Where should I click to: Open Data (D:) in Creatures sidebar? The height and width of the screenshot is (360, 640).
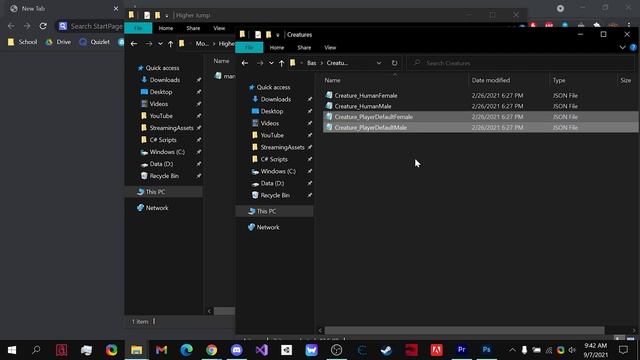coord(268,183)
